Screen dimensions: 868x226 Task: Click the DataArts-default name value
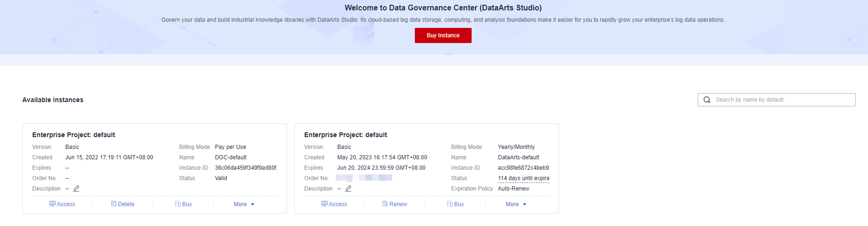[518, 157]
